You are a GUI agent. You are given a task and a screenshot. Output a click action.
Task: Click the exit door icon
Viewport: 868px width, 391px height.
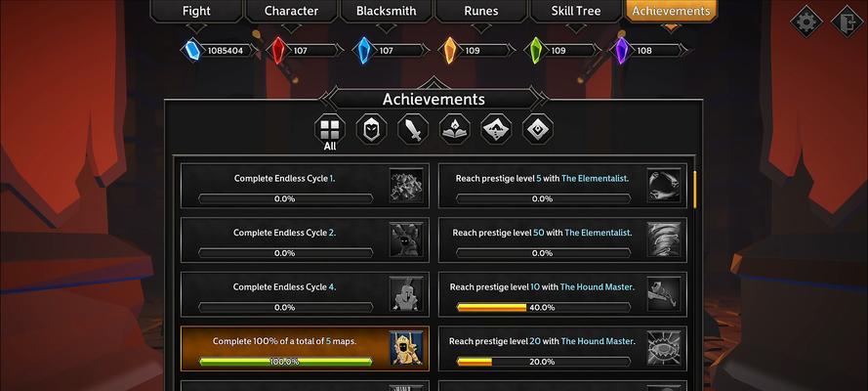pyautogui.click(x=847, y=22)
